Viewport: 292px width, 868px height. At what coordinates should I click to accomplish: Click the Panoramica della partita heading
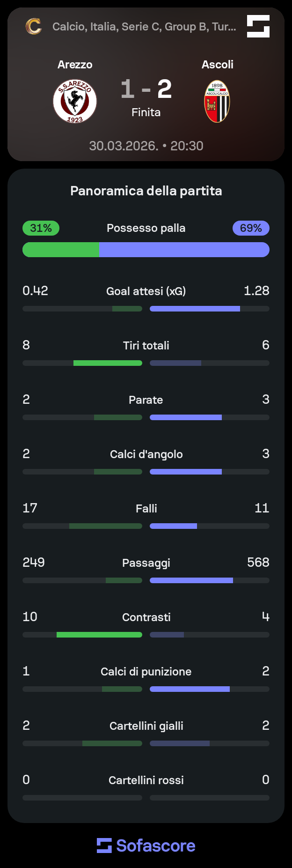[x=146, y=191]
